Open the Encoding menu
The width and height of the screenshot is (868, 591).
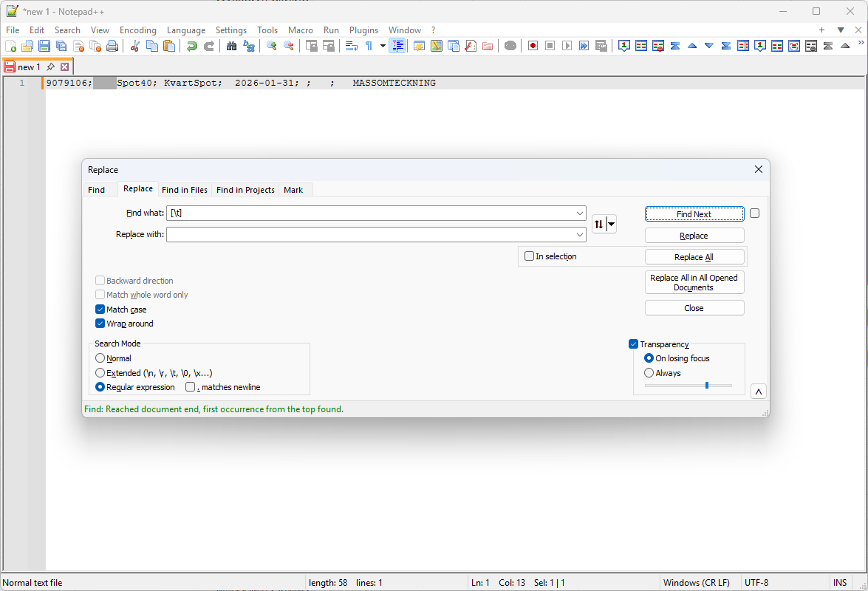[x=138, y=30]
